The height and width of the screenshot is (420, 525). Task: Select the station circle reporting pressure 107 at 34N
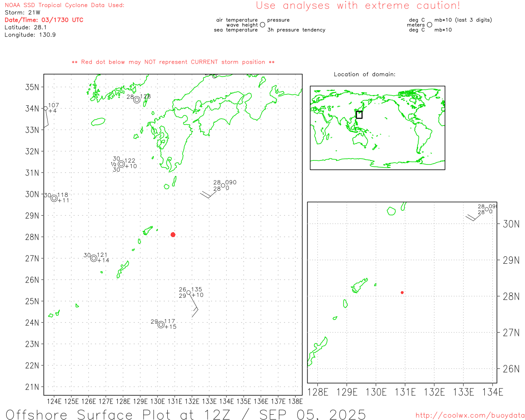[46, 108]
